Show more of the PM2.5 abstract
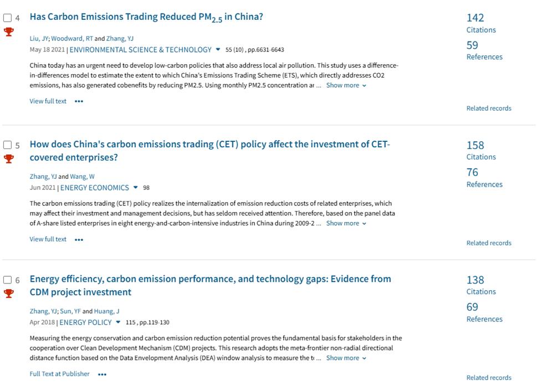Screen dimensions: 537x392 (x=346, y=85)
